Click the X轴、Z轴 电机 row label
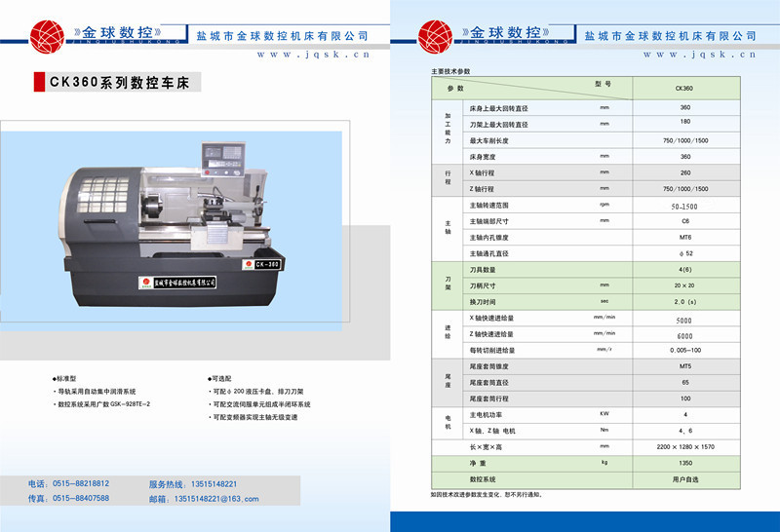 coord(492,431)
